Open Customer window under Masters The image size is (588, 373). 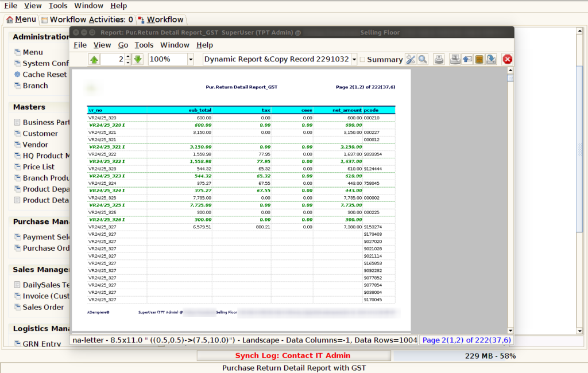36,134
